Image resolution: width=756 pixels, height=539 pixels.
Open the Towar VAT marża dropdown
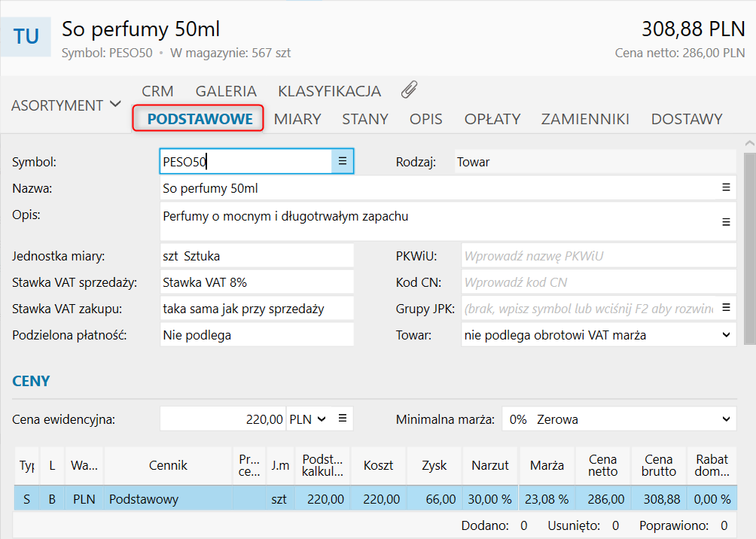[726, 335]
